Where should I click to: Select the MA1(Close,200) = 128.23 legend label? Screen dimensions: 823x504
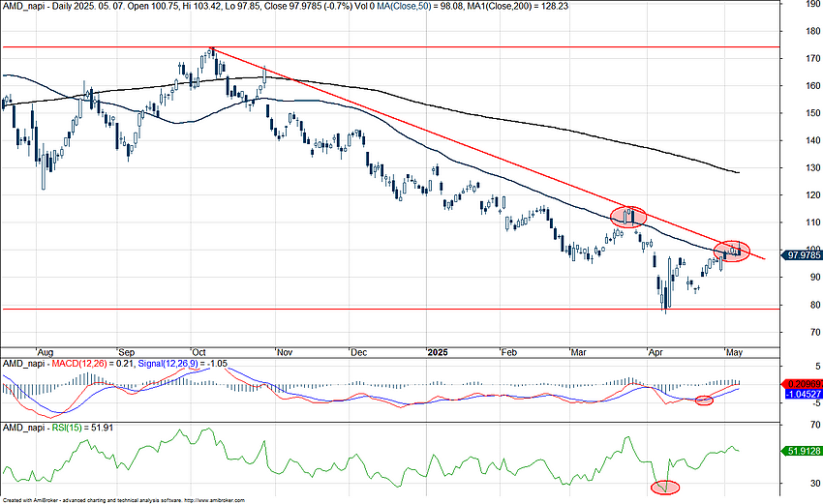[516, 7]
